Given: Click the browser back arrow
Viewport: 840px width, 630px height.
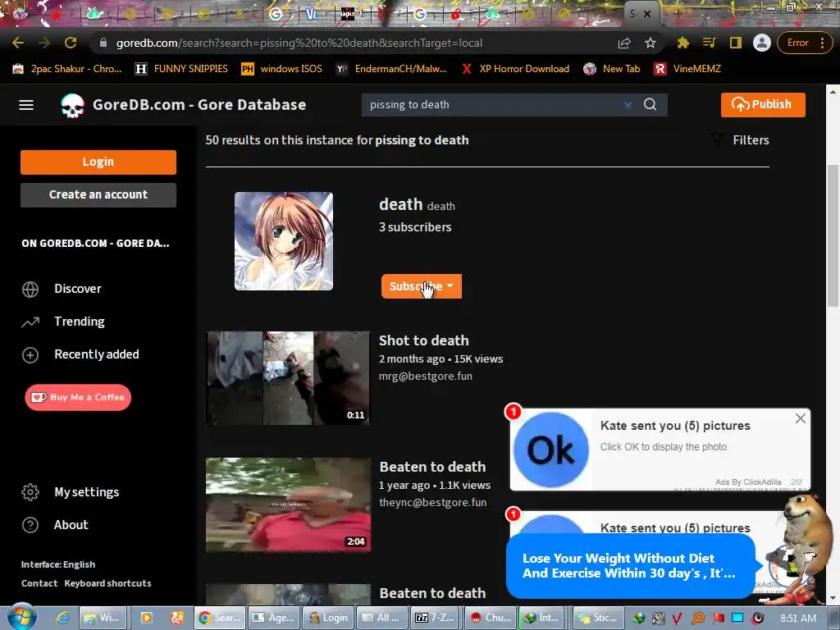Looking at the screenshot, I should [18, 43].
